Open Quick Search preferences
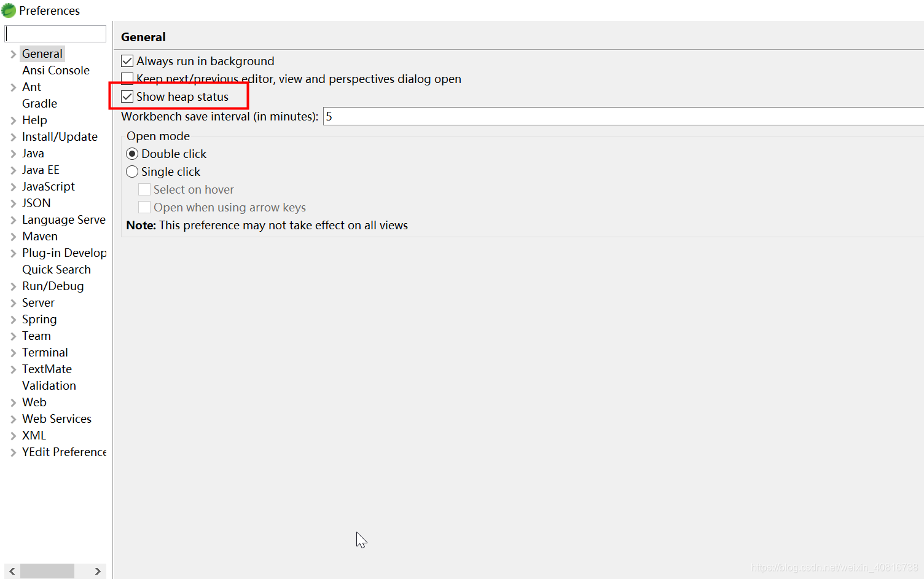This screenshot has width=924, height=579. pos(57,269)
